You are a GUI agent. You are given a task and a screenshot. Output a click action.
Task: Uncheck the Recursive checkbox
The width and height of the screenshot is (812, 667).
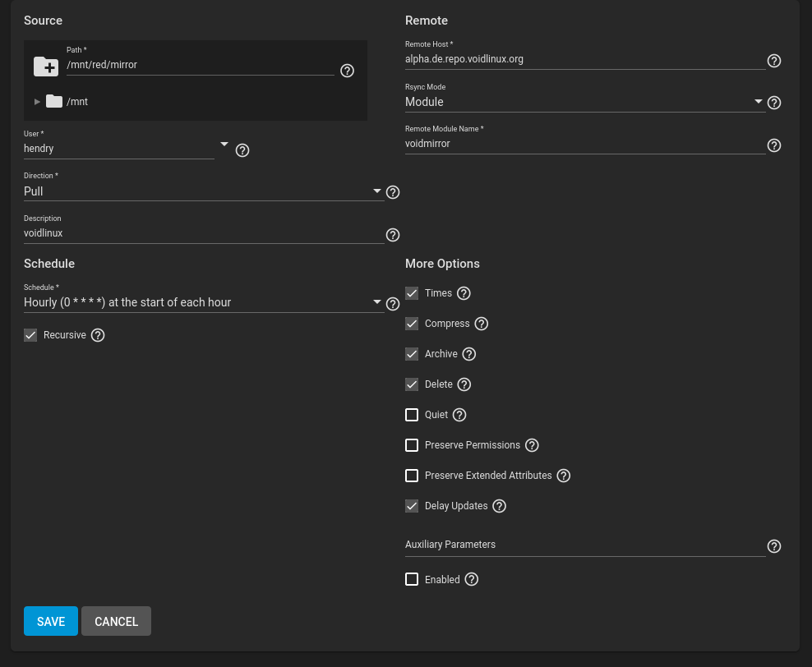(30, 335)
